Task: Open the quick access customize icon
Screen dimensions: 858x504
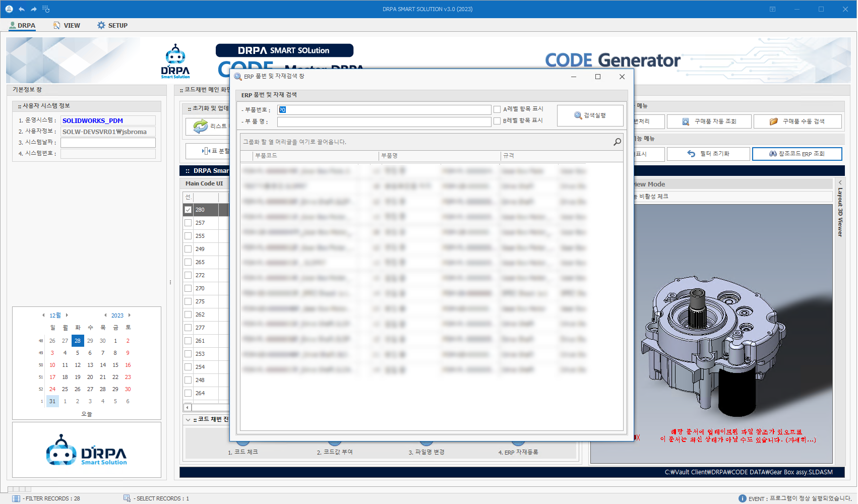Action: pos(46,9)
